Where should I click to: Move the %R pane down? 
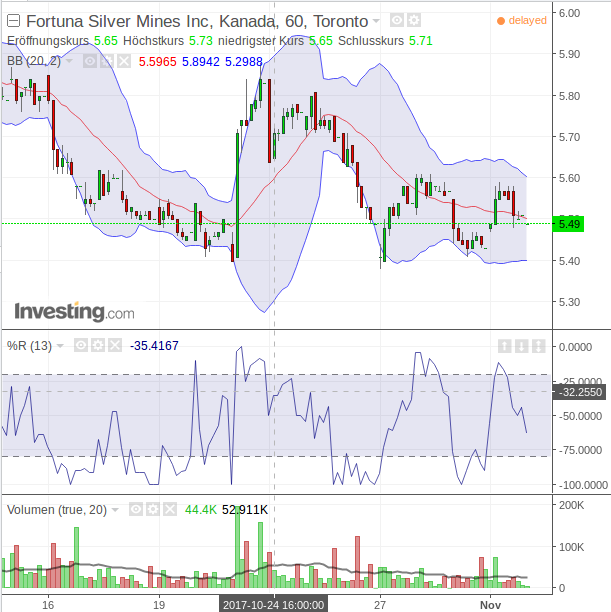[522, 346]
